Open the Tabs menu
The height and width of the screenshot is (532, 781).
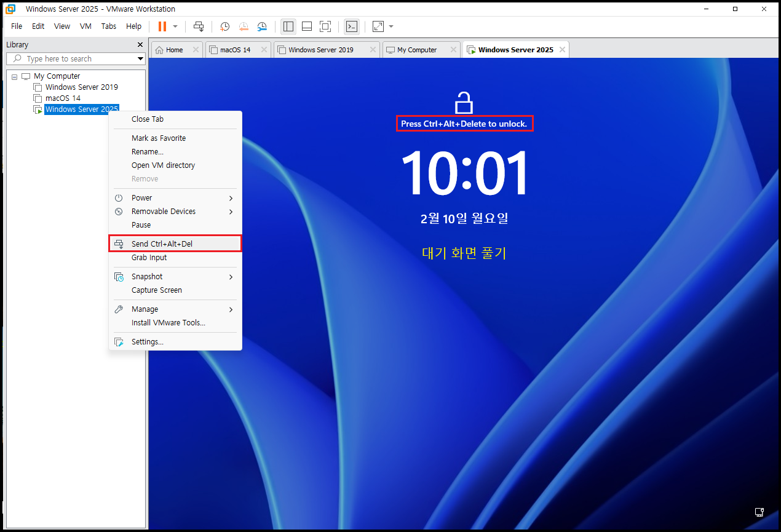coord(109,26)
